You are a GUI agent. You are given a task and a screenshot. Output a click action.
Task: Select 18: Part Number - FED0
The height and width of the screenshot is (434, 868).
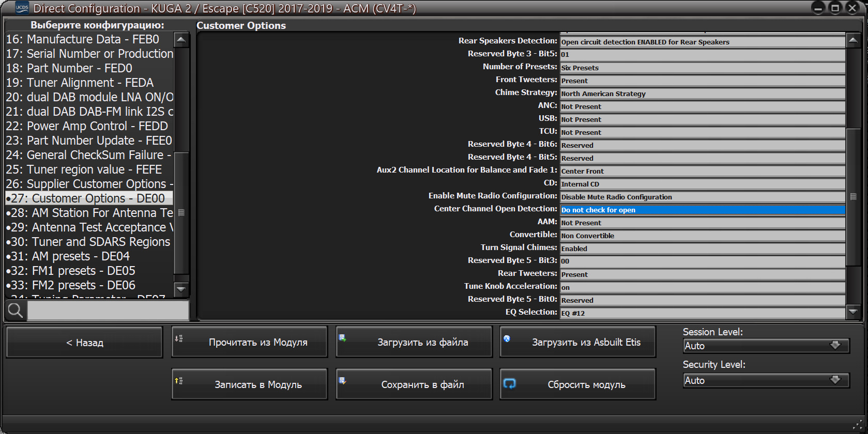click(x=89, y=68)
